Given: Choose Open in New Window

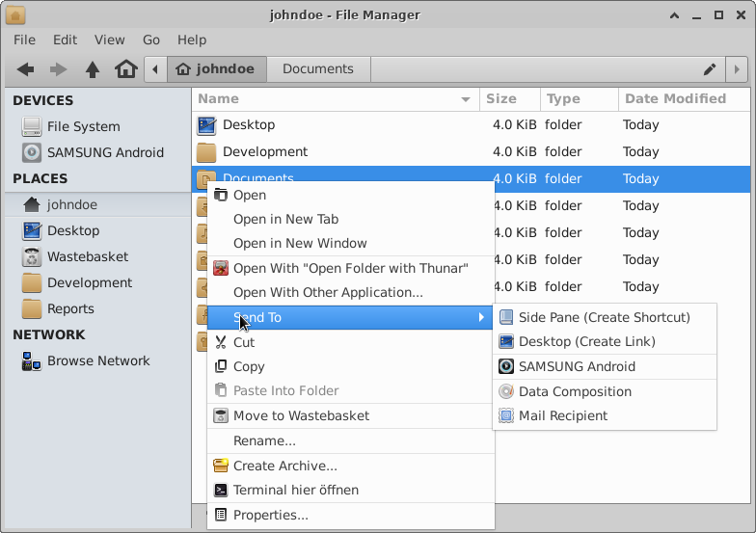Looking at the screenshot, I should pos(351,243).
